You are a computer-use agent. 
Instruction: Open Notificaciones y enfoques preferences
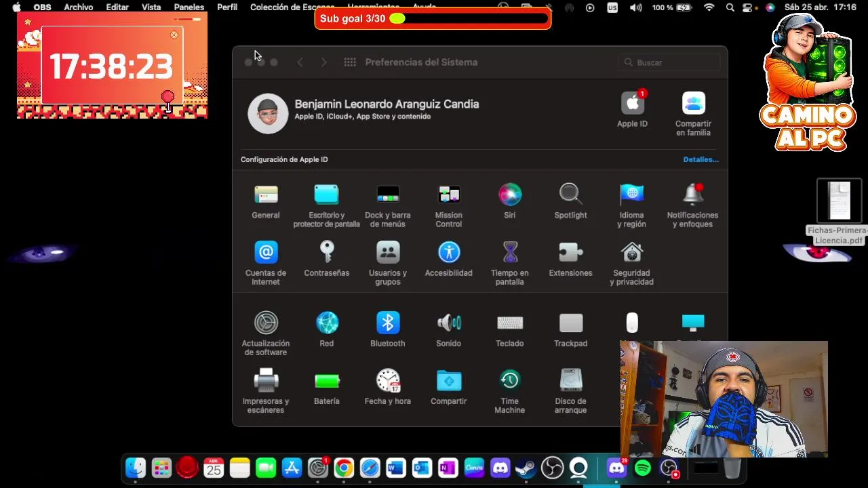pos(692,205)
